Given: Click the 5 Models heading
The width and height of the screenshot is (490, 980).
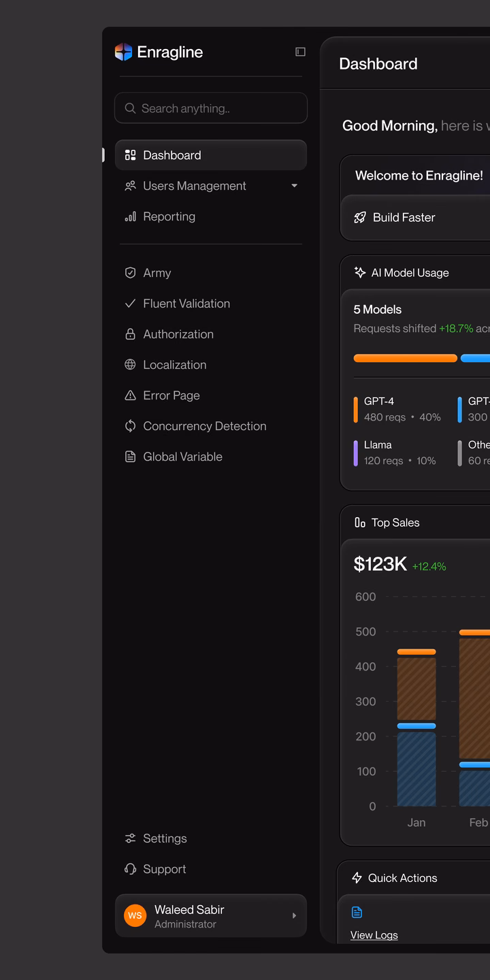Looking at the screenshot, I should click(x=378, y=310).
